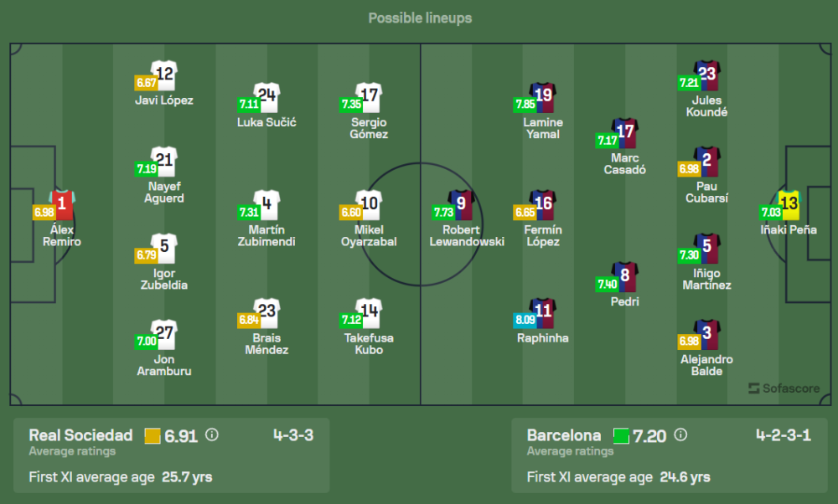Click Álex Remiro's red goalkeeper jersey
This screenshot has width=838, height=504.
pyautogui.click(x=62, y=203)
